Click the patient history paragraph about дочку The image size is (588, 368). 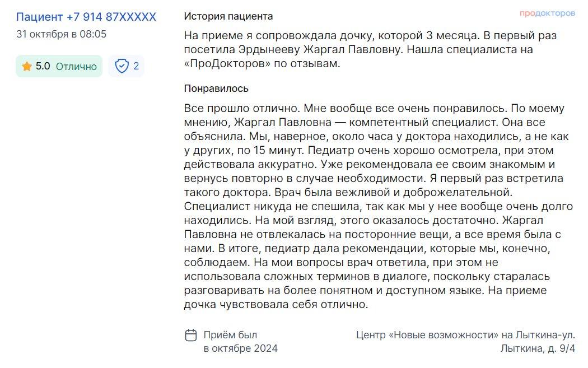coord(371,49)
